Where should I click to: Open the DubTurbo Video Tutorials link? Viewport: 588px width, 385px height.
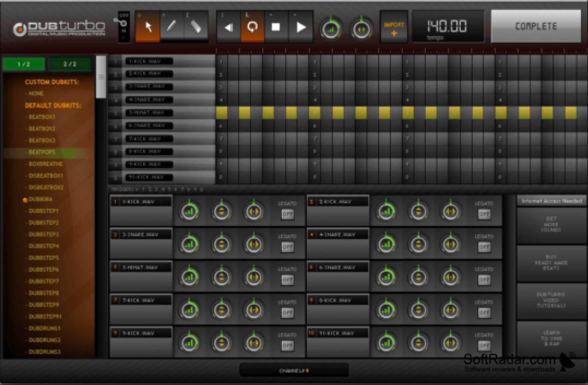tap(551, 300)
